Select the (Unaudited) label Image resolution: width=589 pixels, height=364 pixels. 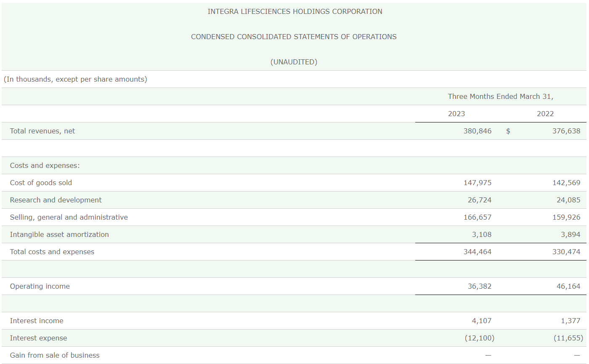pyautogui.click(x=294, y=62)
